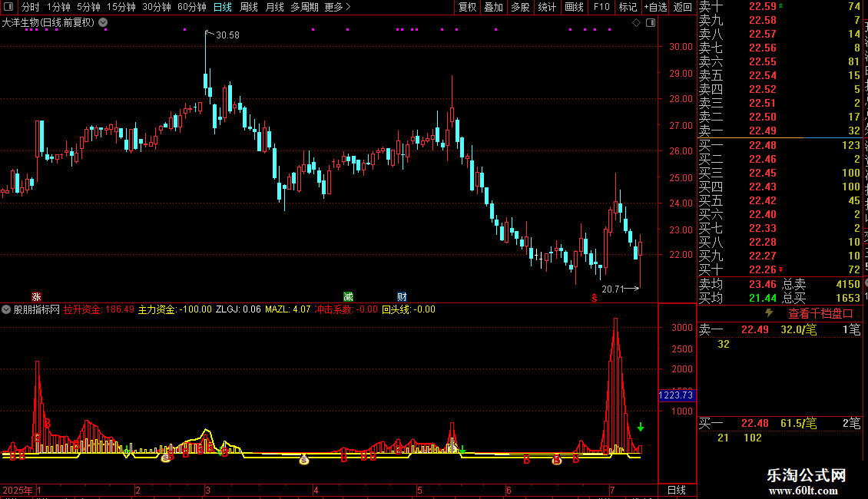Viewport: 868px width, 499px height.
Task: Click the 1223.73 indicator value label
Action: click(x=677, y=395)
